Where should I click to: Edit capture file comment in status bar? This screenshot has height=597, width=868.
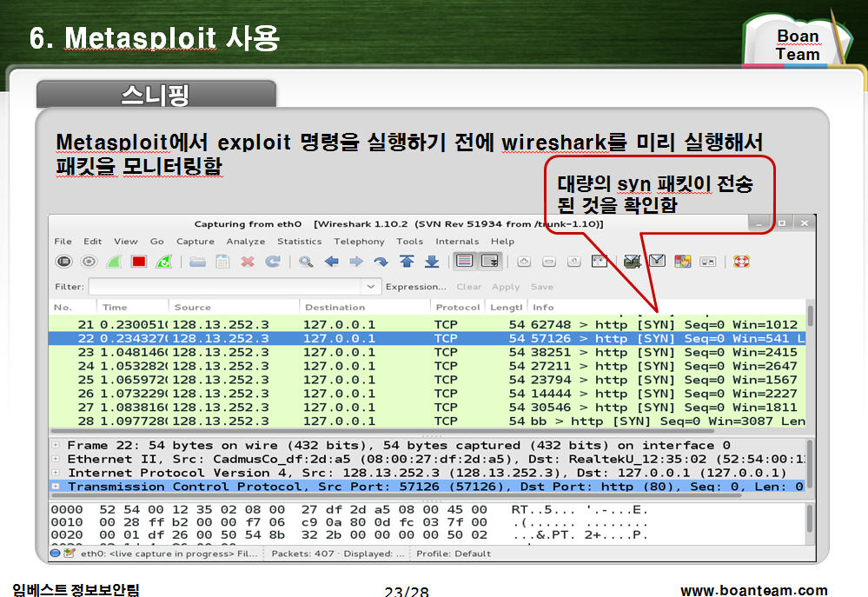click(x=70, y=553)
